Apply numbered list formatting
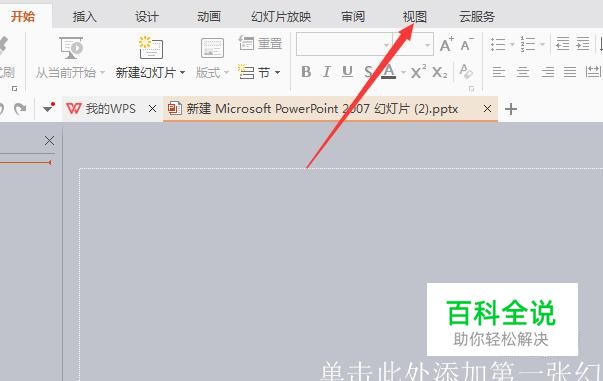 (x=528, y=44)
